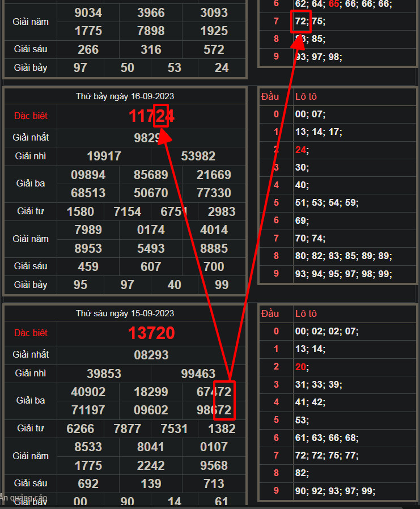420x509 pixels.
Task: Select third prize number 85689
Action: click(x=151, y=175)
